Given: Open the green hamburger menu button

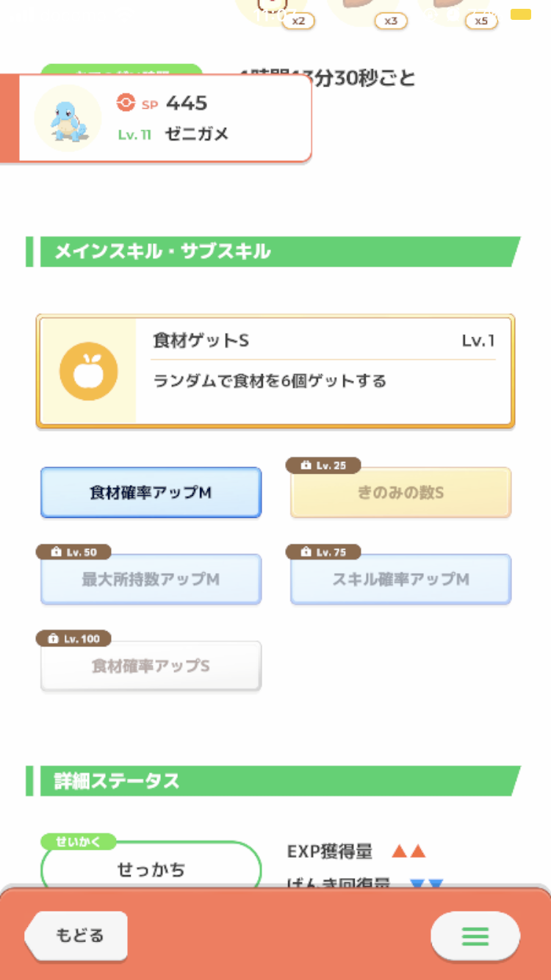Looking at the screenshot, I should click(x=475, y=936).
